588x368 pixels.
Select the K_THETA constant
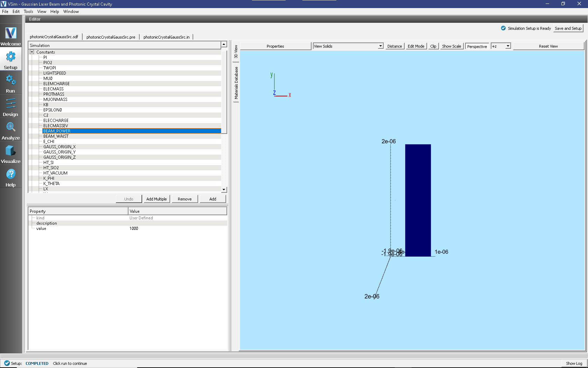point(51,183)
